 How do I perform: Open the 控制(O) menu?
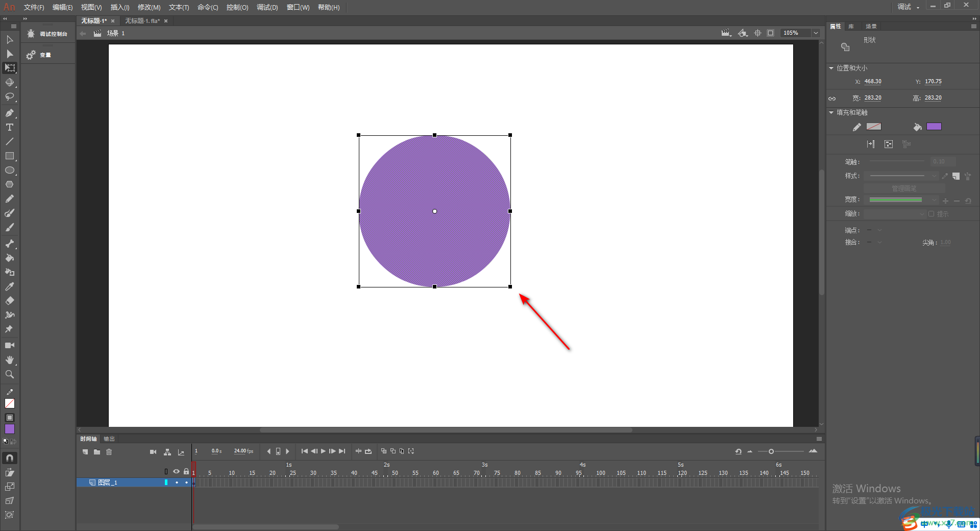coord(237,7)
